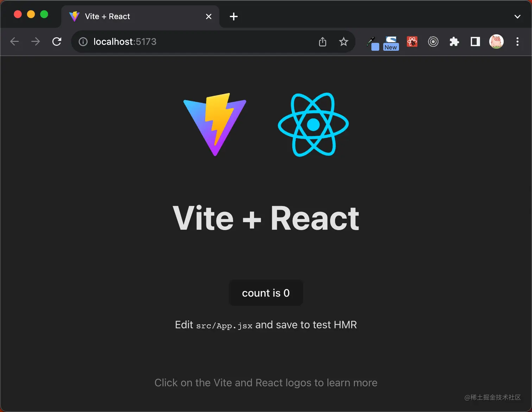Viewport: 532px width, 412px height.
Task: Go forward with the browser forward arrow
Action: [36, 42]
